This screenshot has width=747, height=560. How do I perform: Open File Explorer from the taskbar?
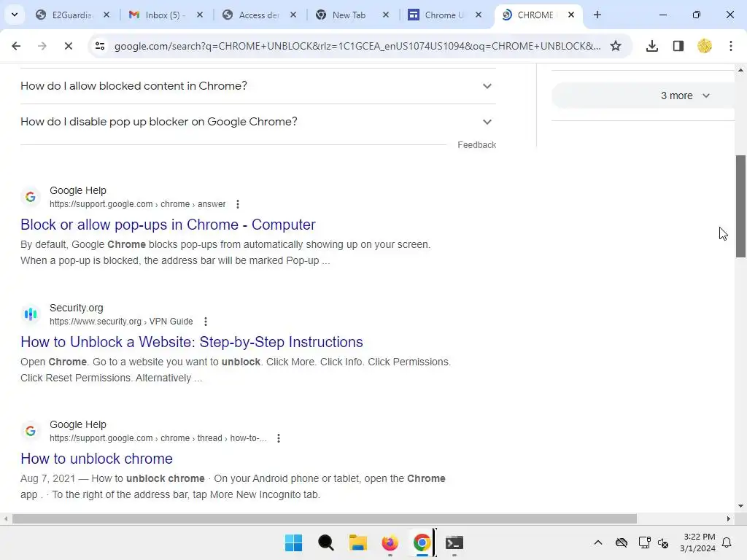click(357, 542)
